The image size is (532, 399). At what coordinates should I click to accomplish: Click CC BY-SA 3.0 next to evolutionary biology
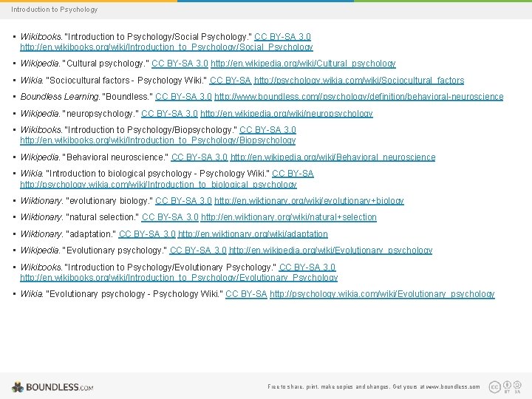[183, 201]
